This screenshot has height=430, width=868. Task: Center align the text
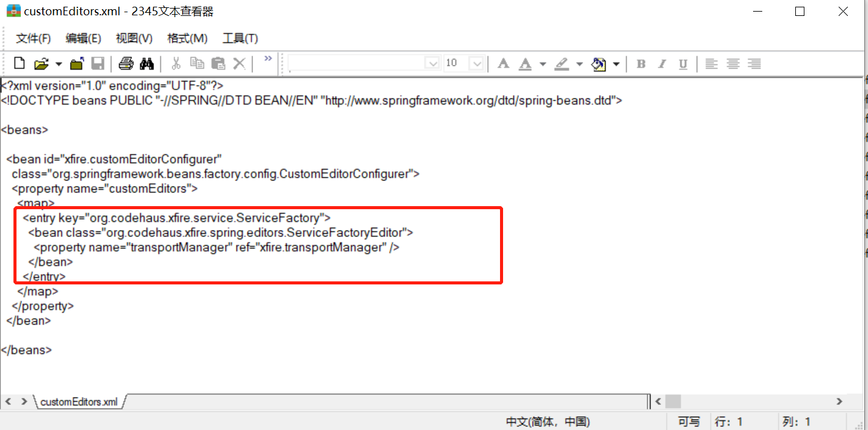pos(733,64)
